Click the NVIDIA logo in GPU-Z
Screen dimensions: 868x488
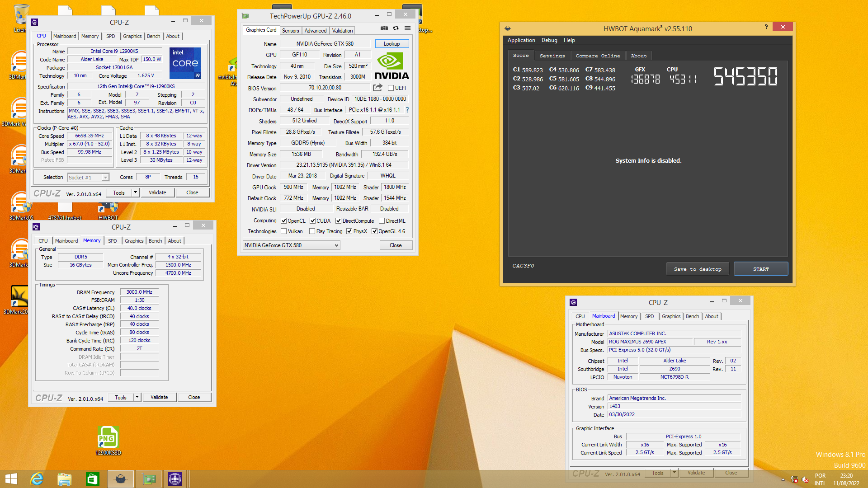click(x=392, y=66)
